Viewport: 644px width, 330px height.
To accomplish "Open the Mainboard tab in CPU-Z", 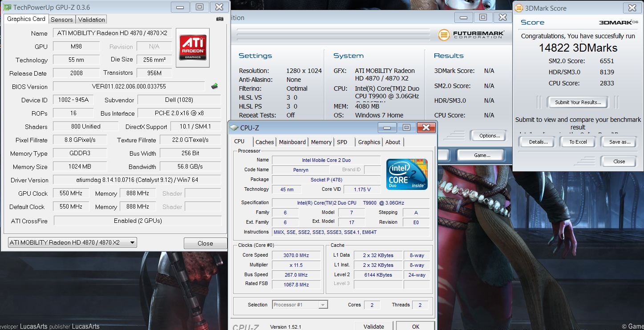I will pyautogui.click(x=292, y=142).
